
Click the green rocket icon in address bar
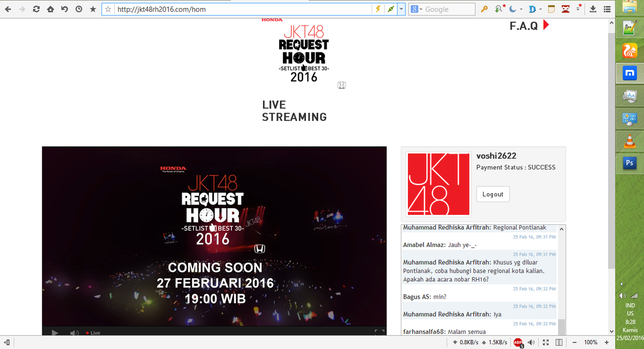pos(391,9)
